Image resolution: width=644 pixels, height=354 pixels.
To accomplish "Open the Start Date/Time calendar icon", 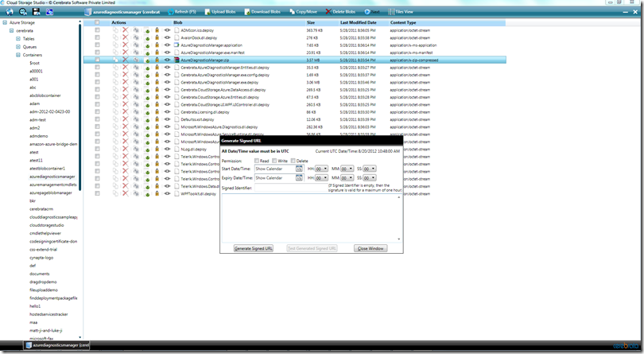I will pyautogui.click(x=299, y=169).
